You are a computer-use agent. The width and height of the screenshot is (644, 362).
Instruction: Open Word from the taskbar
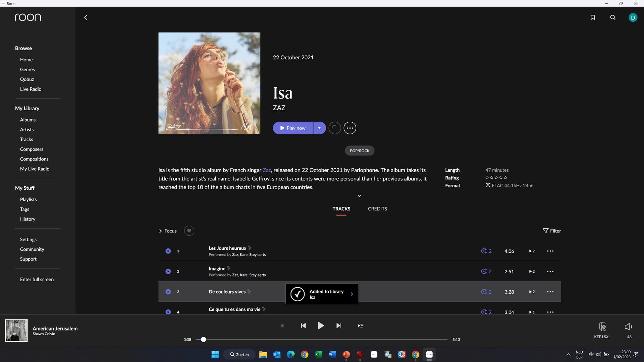pos(332,355)
